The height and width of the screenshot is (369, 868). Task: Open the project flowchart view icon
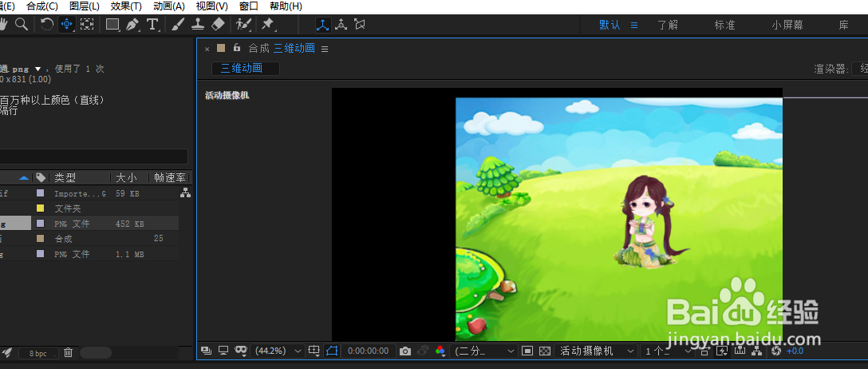pyautogui.click(x=185, y=193)
